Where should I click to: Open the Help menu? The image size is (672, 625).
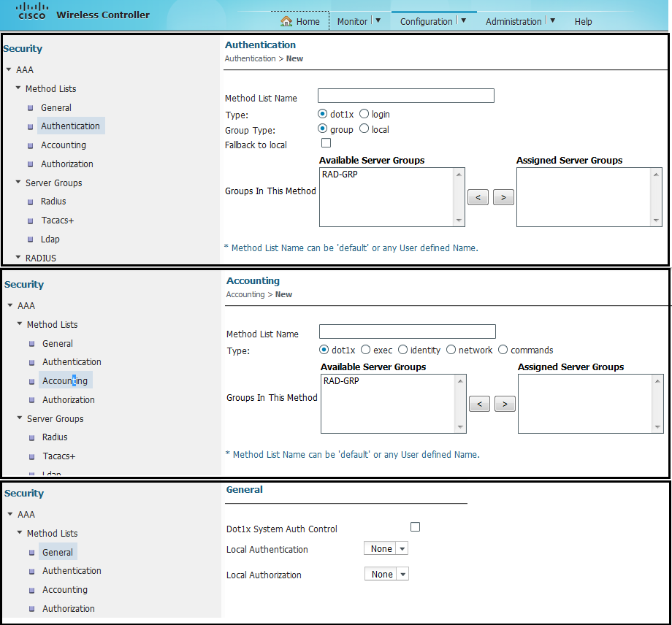[x=583, y=22]
